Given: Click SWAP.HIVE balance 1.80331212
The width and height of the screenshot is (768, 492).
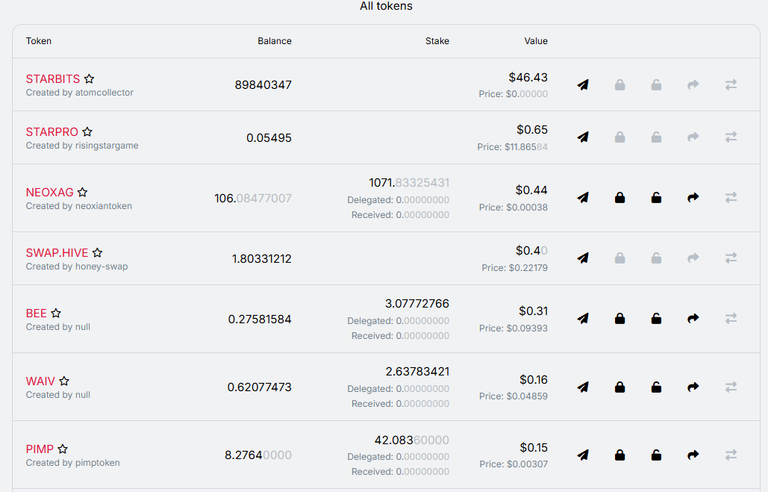Looking at the screenshot, I should click(x=262, y=258).
